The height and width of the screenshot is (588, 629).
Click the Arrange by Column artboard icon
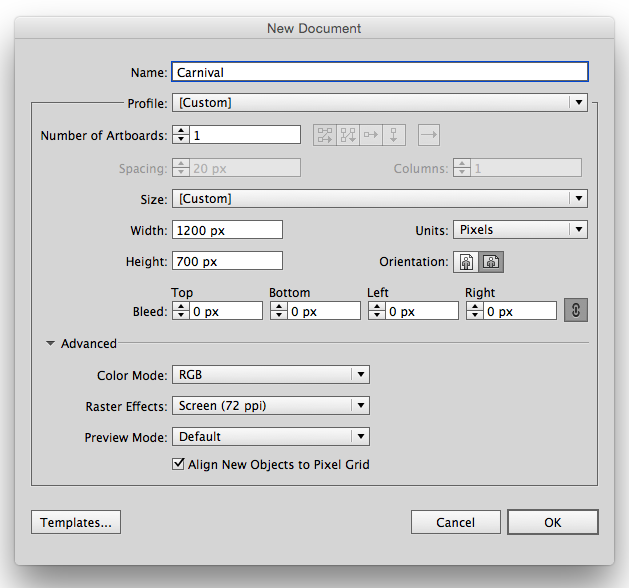(395, 135)
